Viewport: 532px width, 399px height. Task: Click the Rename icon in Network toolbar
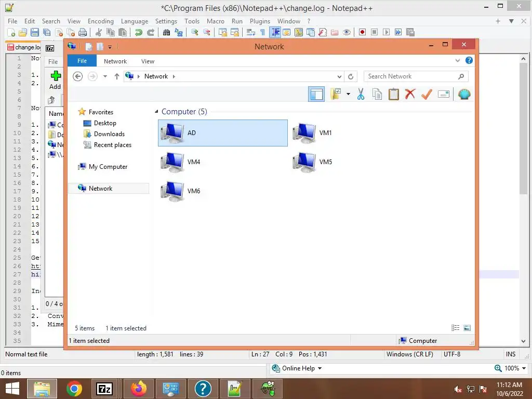pyautogui.click(x=444, y=94)
